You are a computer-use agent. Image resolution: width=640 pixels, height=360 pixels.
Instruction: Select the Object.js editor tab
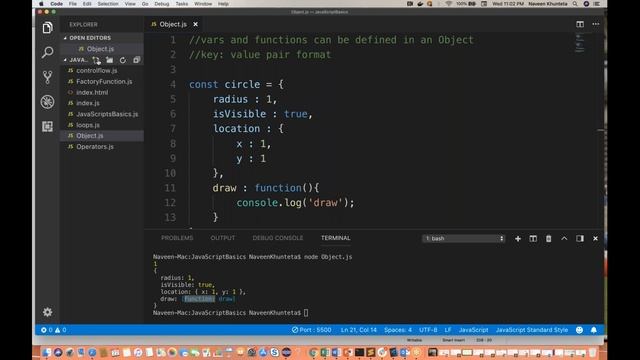173,24
